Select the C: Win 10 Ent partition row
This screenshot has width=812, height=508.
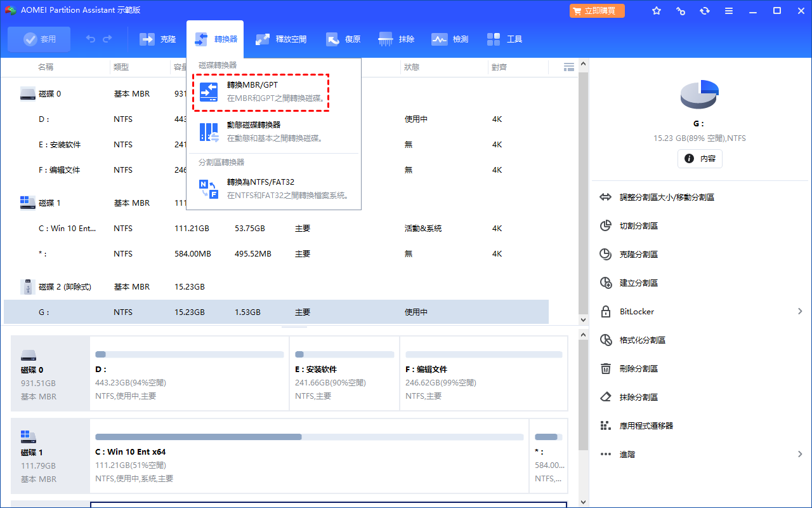coord(276,229)
